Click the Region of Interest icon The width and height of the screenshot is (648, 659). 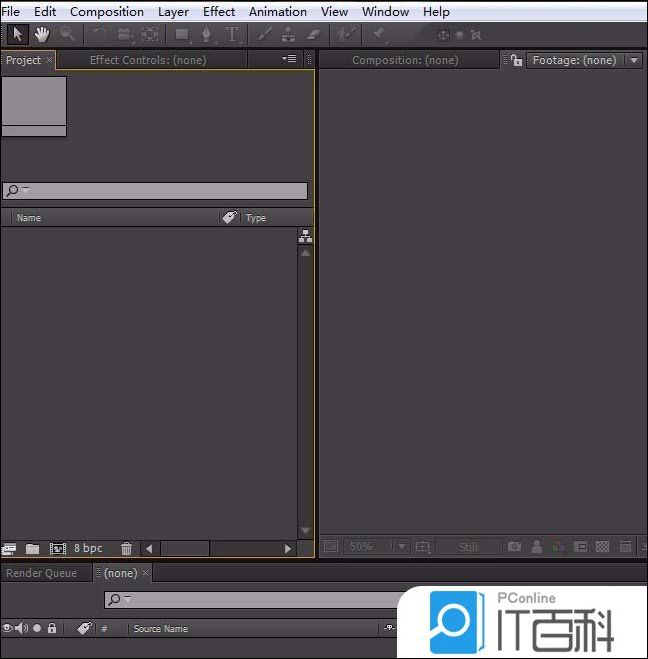(580, 546)
